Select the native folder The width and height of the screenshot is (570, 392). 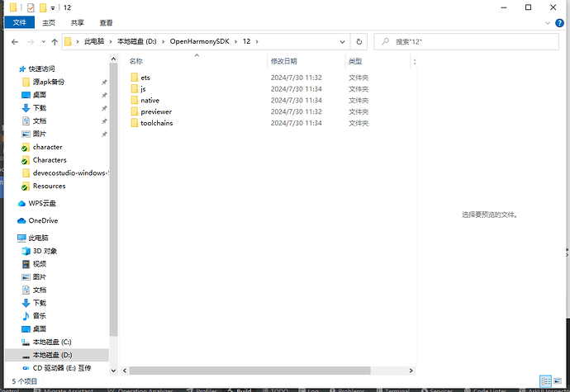pyautogui.click(x=150, y=101)
